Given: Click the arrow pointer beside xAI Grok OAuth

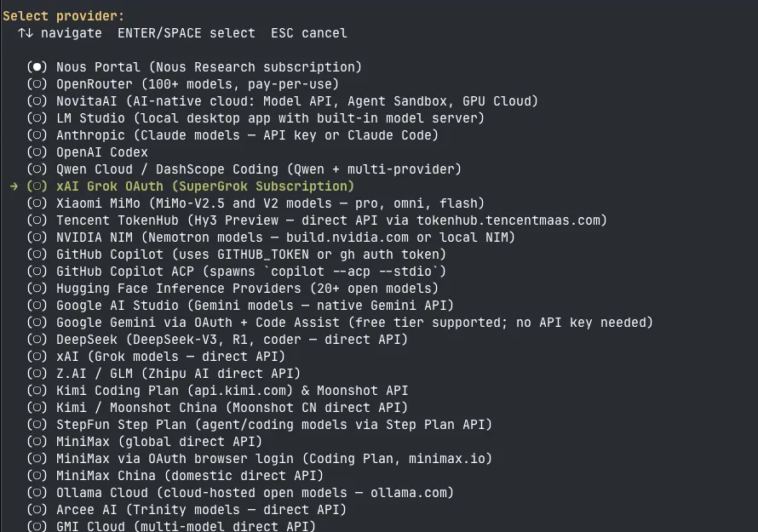Looking at the screenshot, I should point(14,186).
